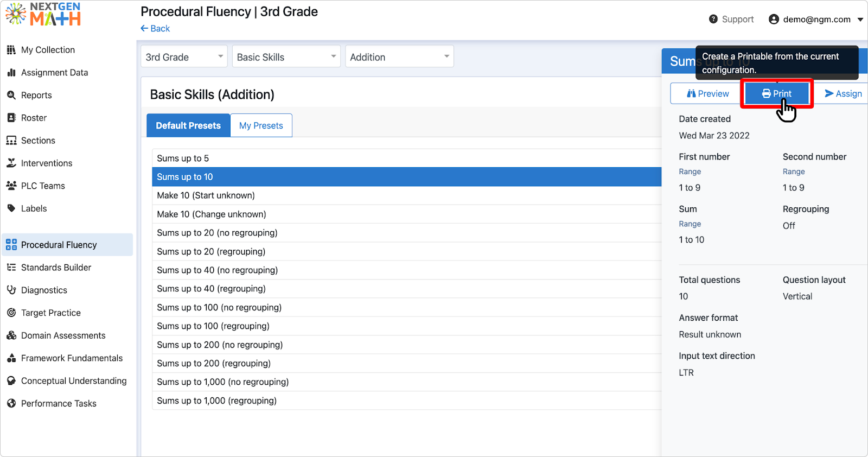Click the Basic Skills (Addition) heading
The image size is (868, 457).
point(212,94)
